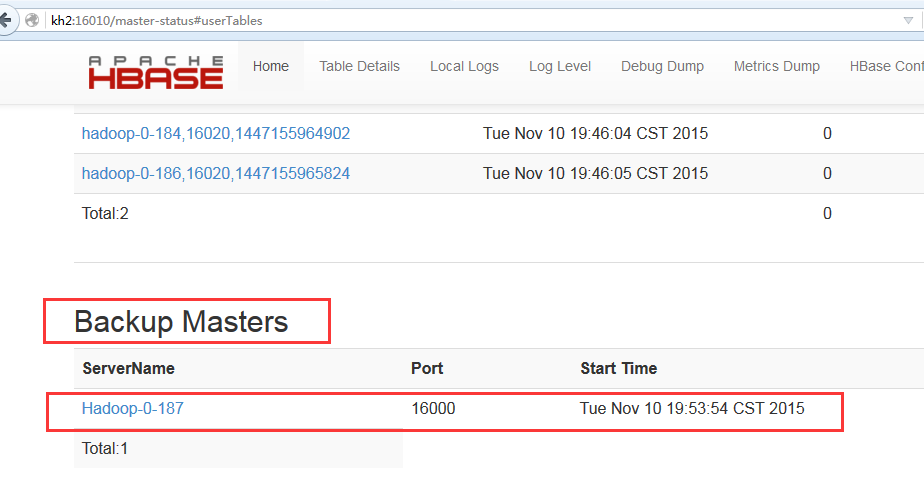Open backup master Hadoop-0-187 link
Viewport: 924px width, 497px height.
(x=133, y=408)
